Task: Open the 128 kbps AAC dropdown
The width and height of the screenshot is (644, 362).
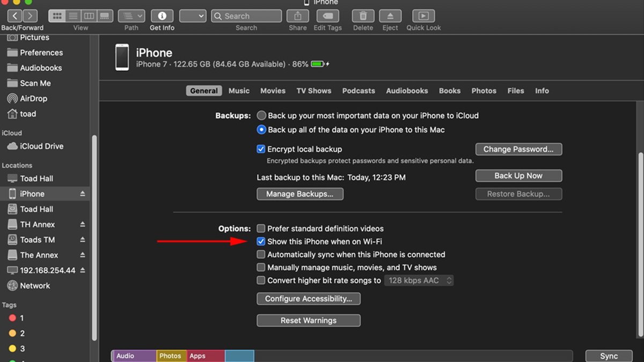Action: tap(419, 280)
